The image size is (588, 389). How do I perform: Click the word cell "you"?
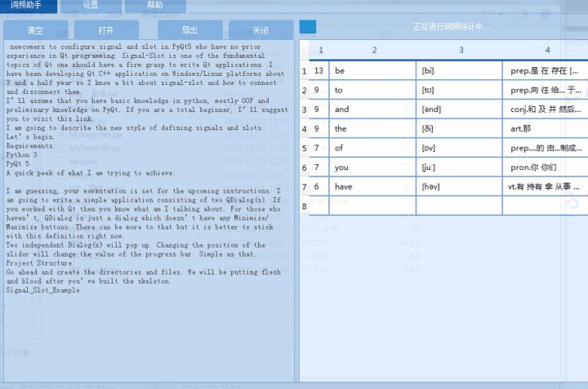[372, 168]
